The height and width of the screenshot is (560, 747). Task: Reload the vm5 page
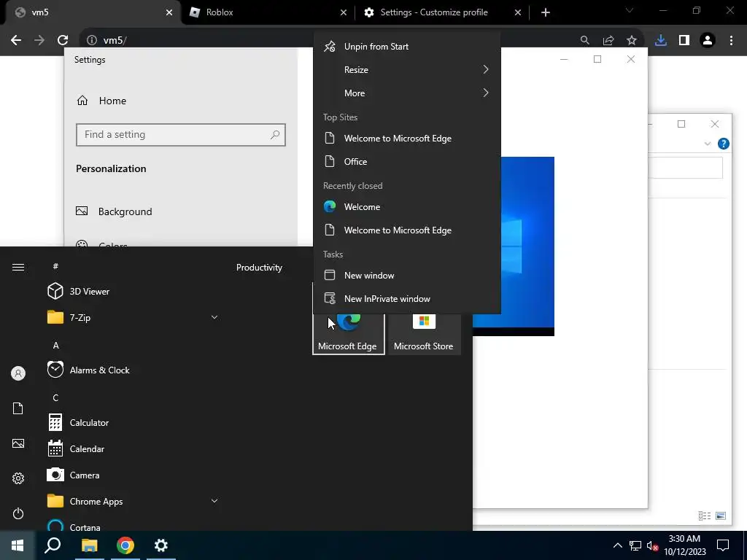tap(63, 40)
